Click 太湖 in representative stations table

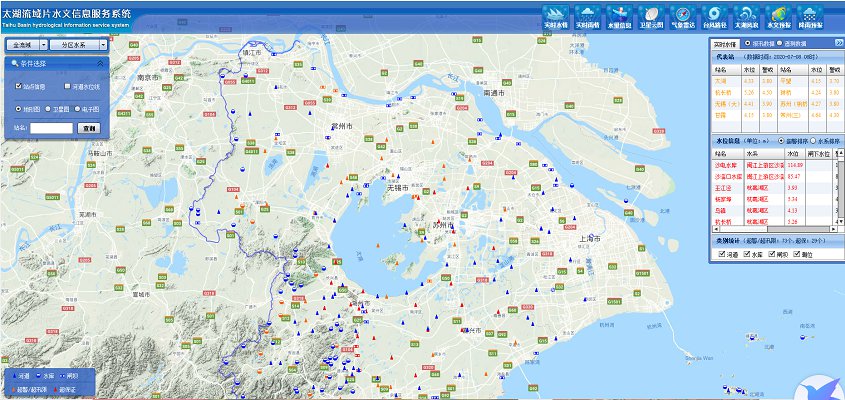click(721, 81)
